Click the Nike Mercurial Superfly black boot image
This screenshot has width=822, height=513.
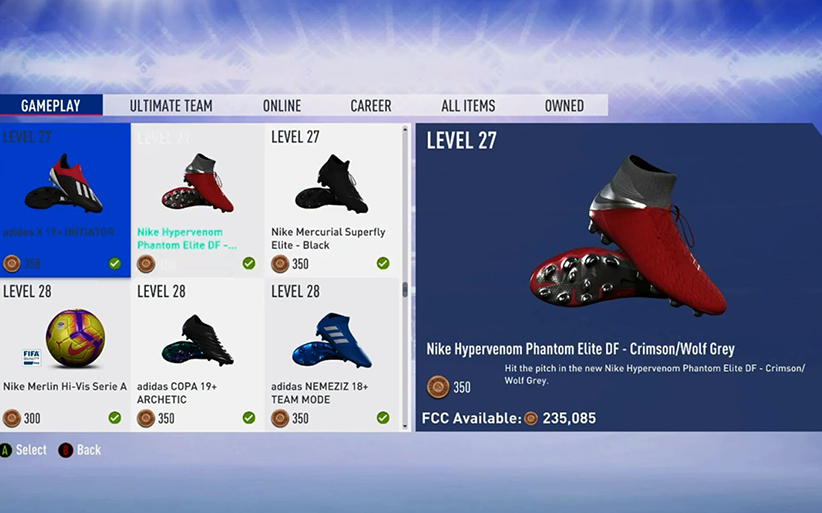[331, 183]
